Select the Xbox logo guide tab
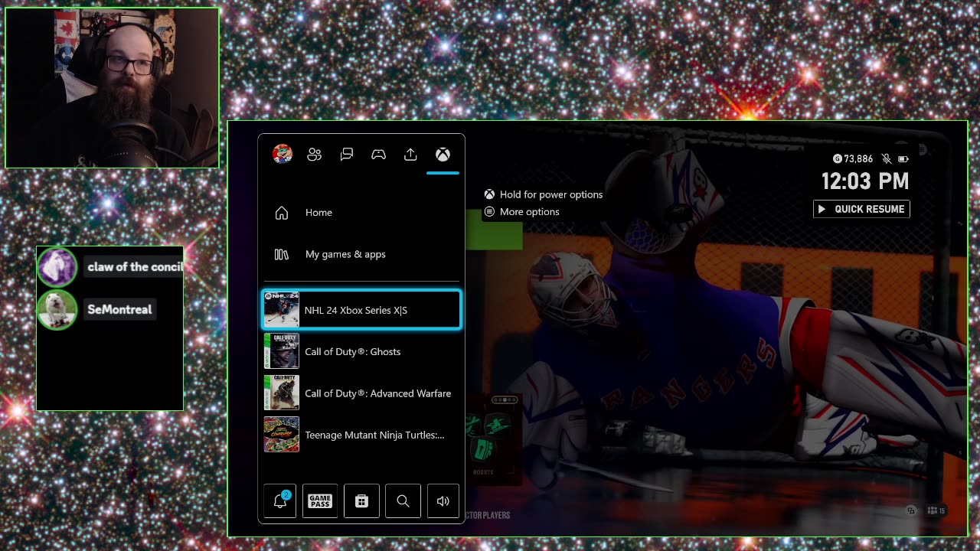 pyautogui.click(x=443, y=155)
